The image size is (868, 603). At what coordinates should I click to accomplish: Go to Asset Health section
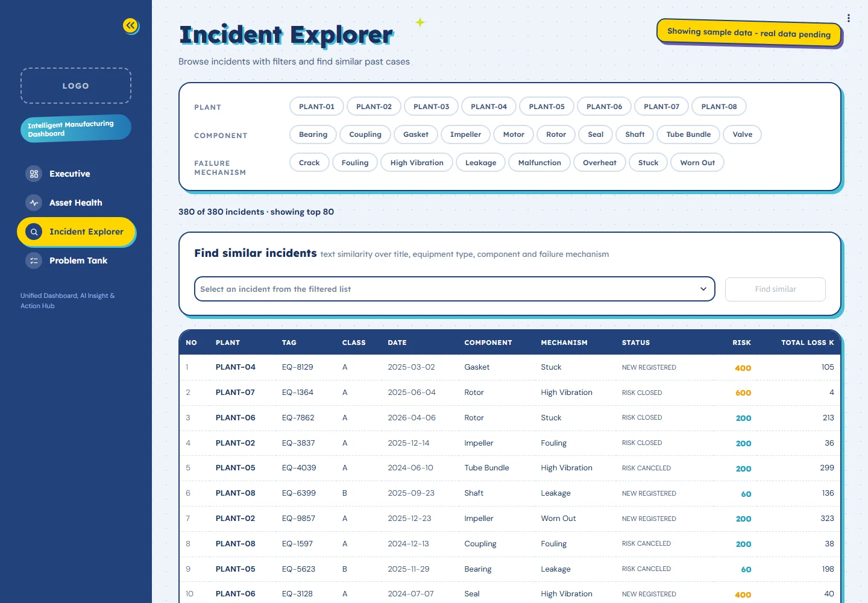76,203
